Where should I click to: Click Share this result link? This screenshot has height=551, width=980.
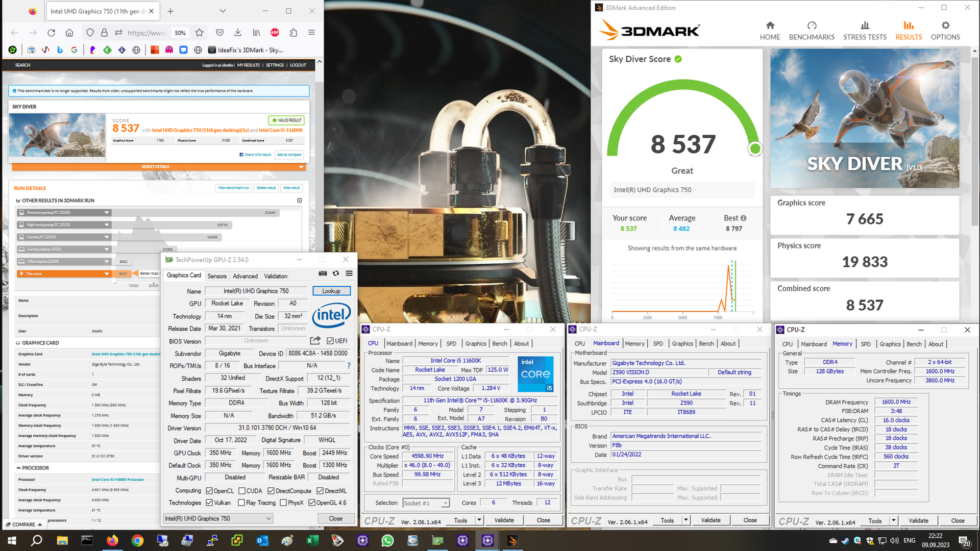(256, 155)
